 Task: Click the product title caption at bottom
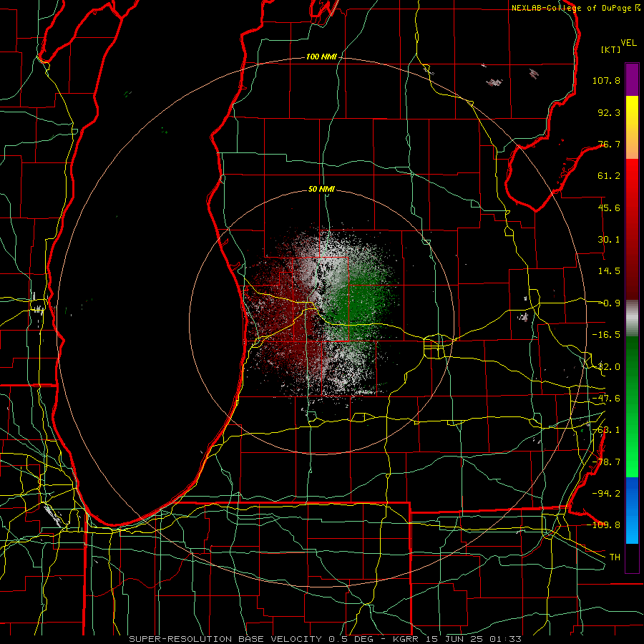[326, 639]
